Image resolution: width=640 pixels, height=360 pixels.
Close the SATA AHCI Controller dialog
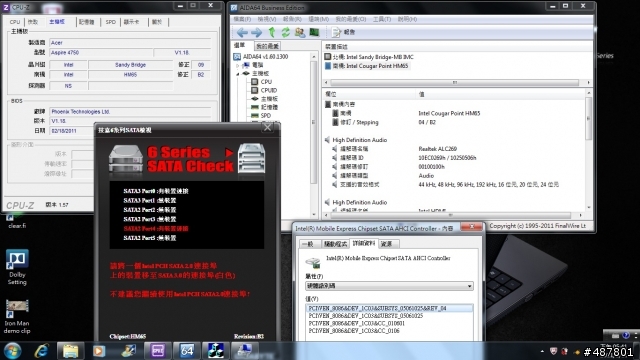coord(472,227)
